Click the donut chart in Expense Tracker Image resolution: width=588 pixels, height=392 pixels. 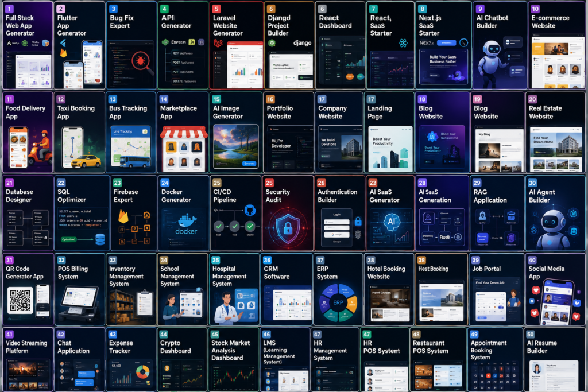pos(142,372)
